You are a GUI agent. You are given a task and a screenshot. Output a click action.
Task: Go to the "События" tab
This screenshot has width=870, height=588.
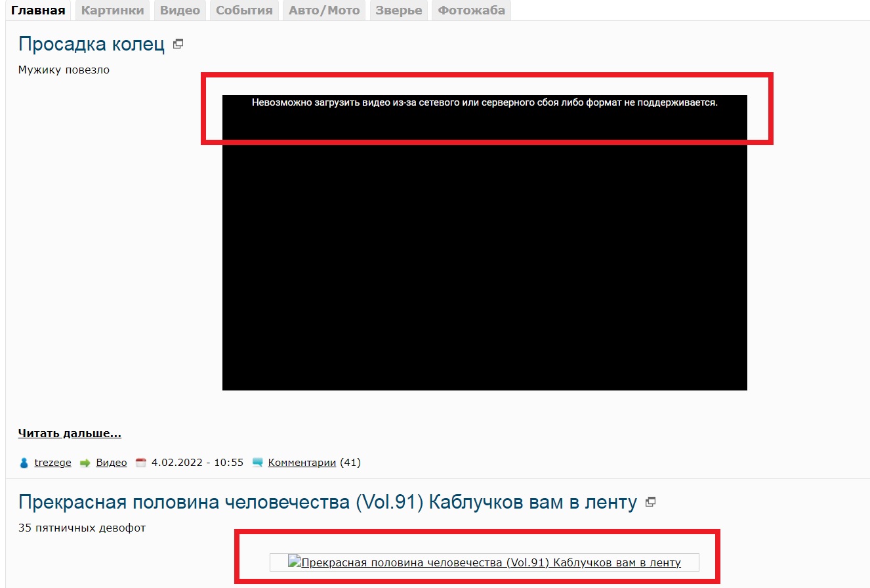point(244,10)
